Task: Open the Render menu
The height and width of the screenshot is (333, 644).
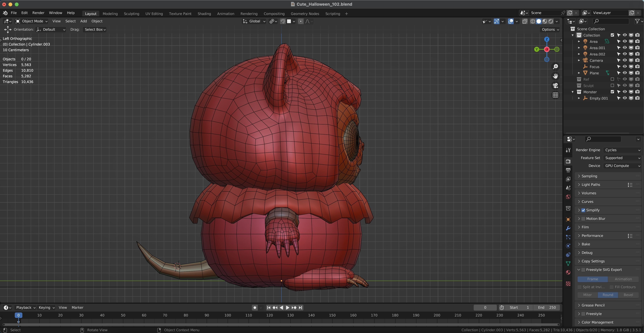Action: point(38,13)
